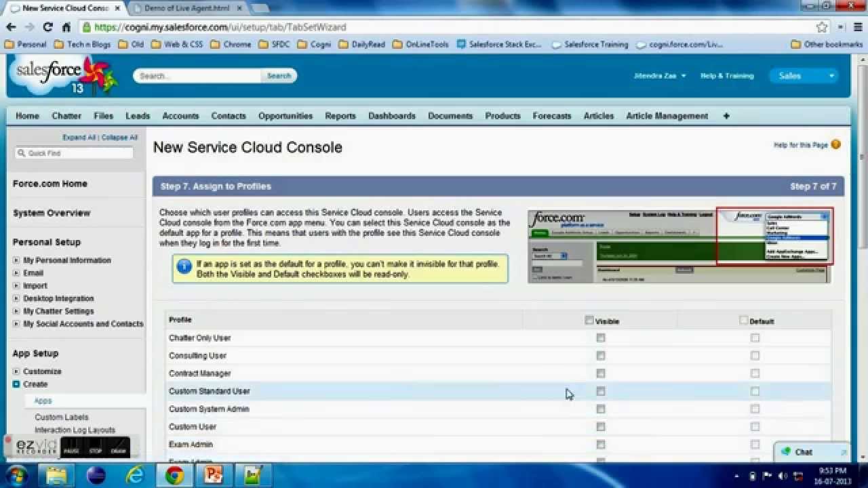Viewport: 868px width, 488px height.
Task: Click the browser forward arrow
Action: coord(29,27)
